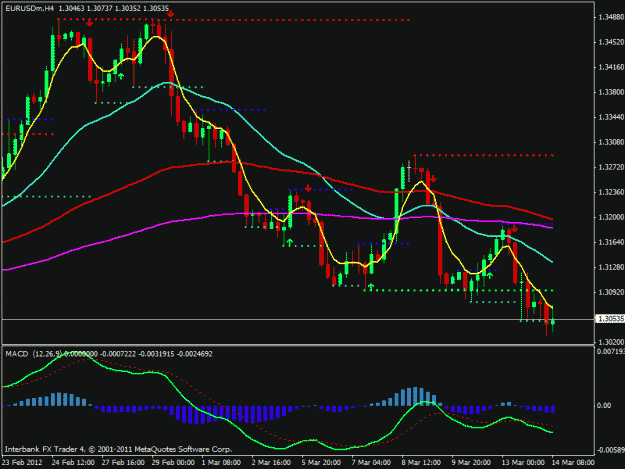Click the 1.34160 price axis label

click(x=611, y=67)
